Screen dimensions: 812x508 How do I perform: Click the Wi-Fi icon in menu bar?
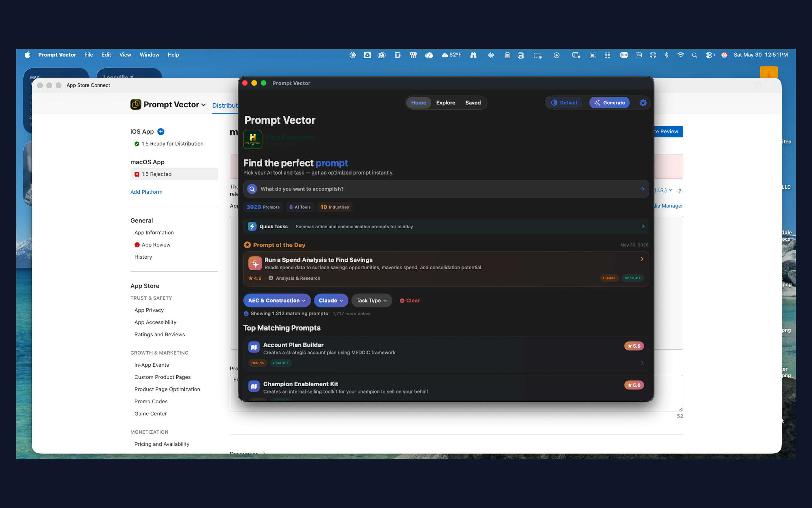(680, 55)
